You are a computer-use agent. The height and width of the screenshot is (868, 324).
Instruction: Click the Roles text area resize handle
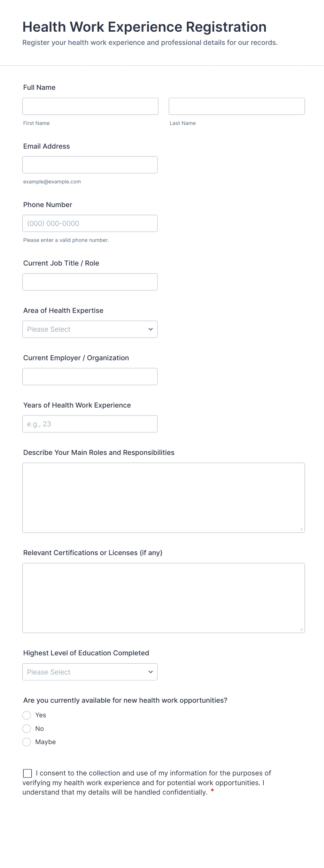301,529
